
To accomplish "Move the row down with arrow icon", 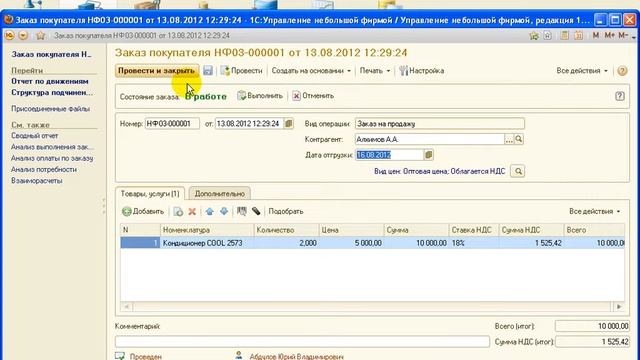I will pos(224,211).
